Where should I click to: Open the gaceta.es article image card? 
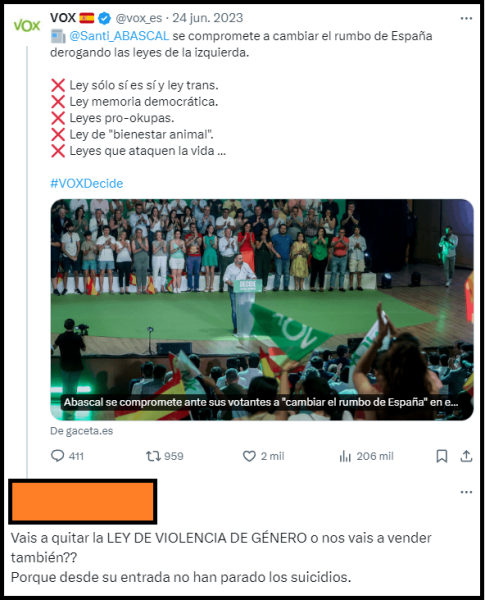click(x=262, y=310)
